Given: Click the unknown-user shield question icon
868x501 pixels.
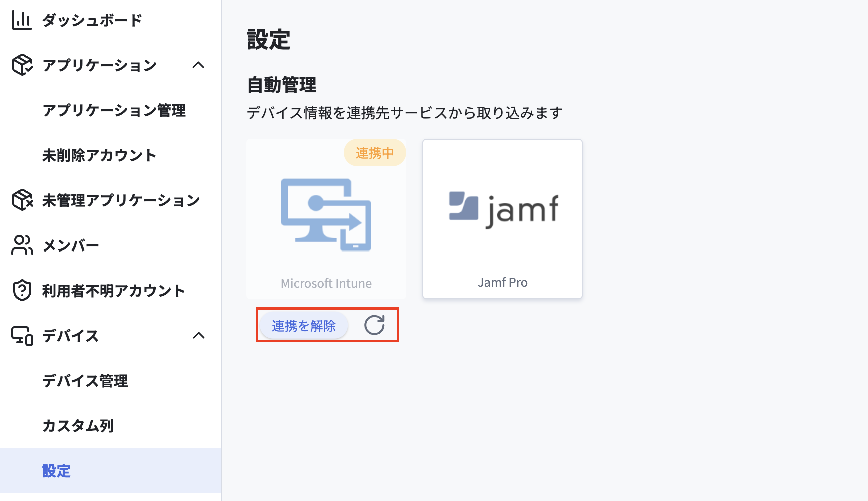Looking at the screenshot, I should (x=22, y=290).
